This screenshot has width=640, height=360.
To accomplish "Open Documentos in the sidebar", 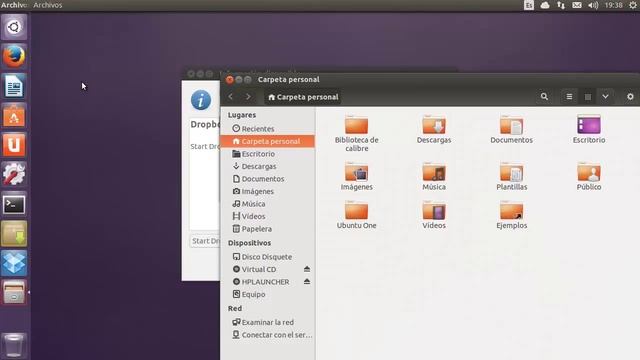I will tap(267, 179).
